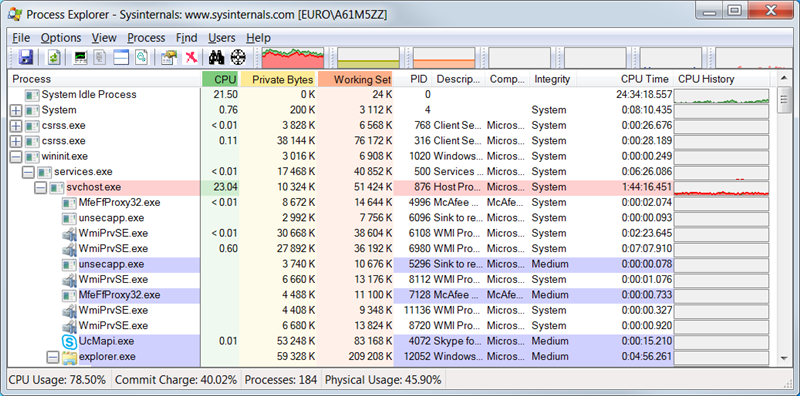Click the Refresh Now toolbar icon
The width and height of the screenshot is (800, 396).
click(54, 57)
